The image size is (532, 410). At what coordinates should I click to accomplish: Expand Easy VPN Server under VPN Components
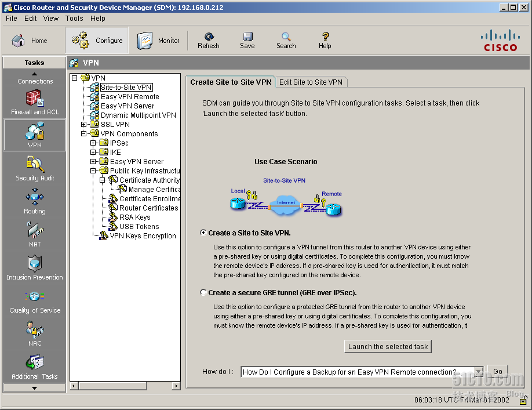93,162
